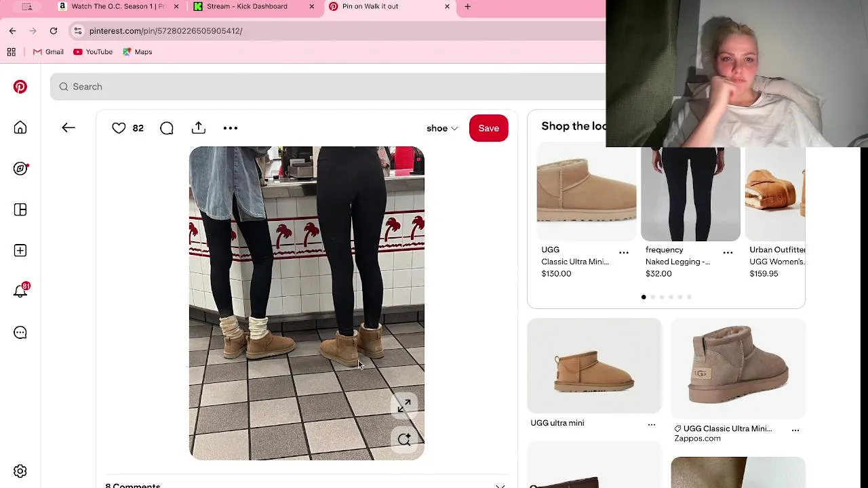This screenshot has height=488, width=868.
Task: Click the Shop the look heading
Action: coord(574,126)
